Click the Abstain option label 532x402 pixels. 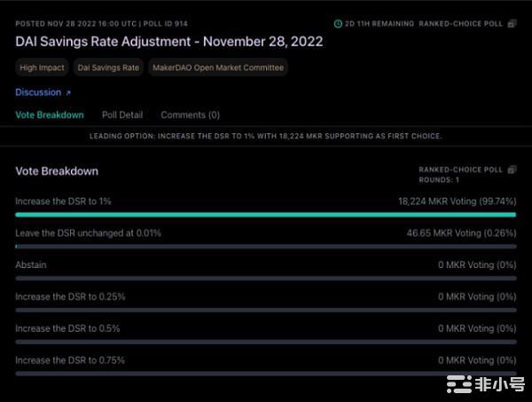pyautogui.click(x=31, y=264)
